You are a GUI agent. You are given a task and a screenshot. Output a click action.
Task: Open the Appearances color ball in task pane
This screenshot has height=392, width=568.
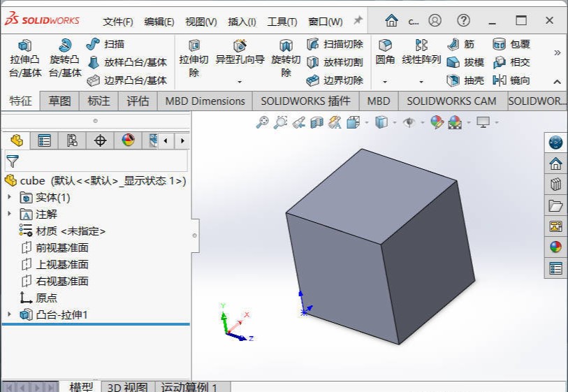click(555, 247)
